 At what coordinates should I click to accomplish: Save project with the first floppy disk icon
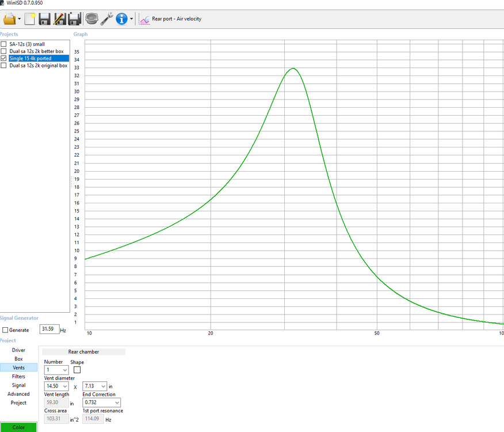click(44, 19)
